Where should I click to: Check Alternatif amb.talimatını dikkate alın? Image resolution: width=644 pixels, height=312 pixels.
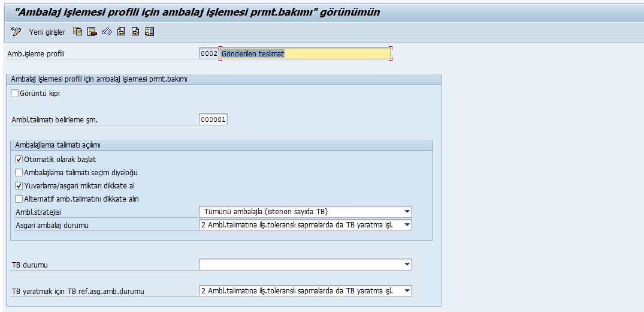click(x=19, y=199)
